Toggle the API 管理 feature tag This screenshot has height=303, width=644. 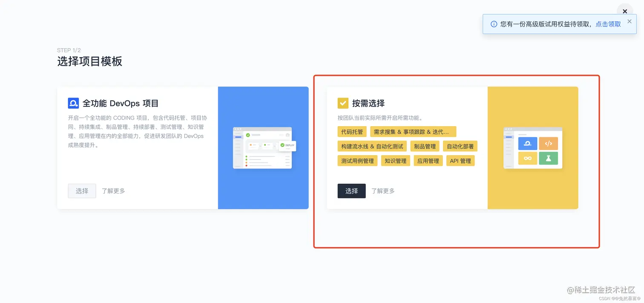460,161
